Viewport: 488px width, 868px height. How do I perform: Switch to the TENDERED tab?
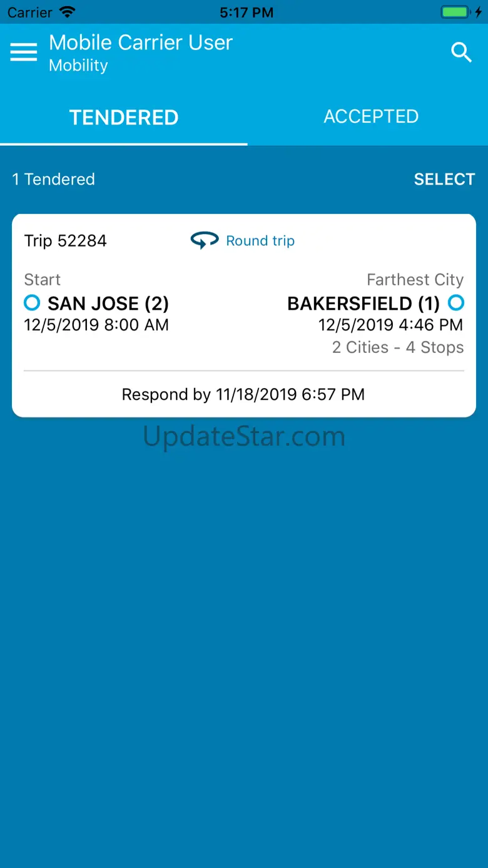pos(124,117)
